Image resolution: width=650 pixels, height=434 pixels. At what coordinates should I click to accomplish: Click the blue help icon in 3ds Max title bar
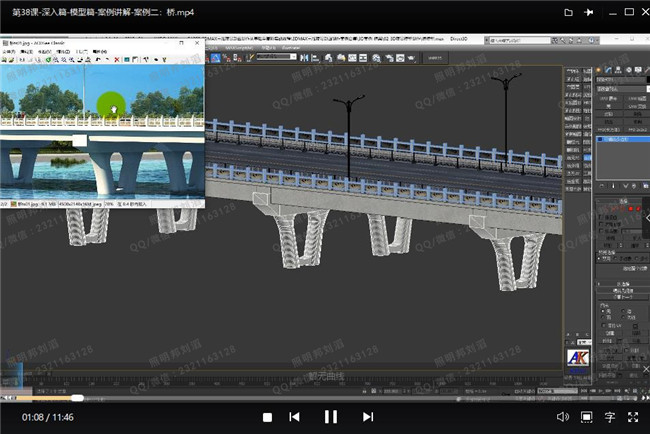point(592,40)
